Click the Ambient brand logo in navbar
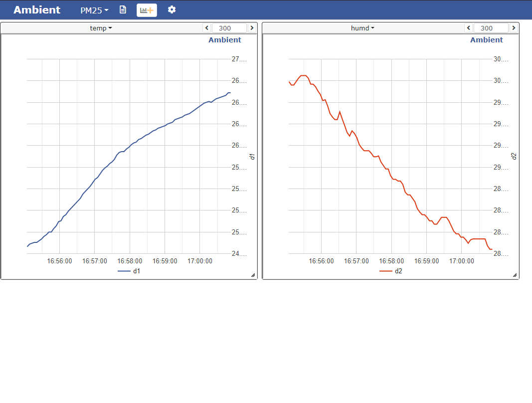Screen dimensions: 532x403 click(37, 10)
